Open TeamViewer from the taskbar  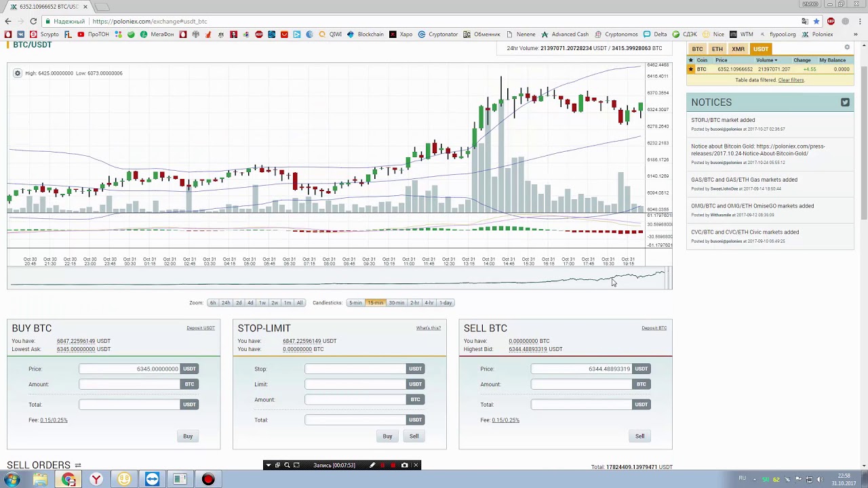152,479
